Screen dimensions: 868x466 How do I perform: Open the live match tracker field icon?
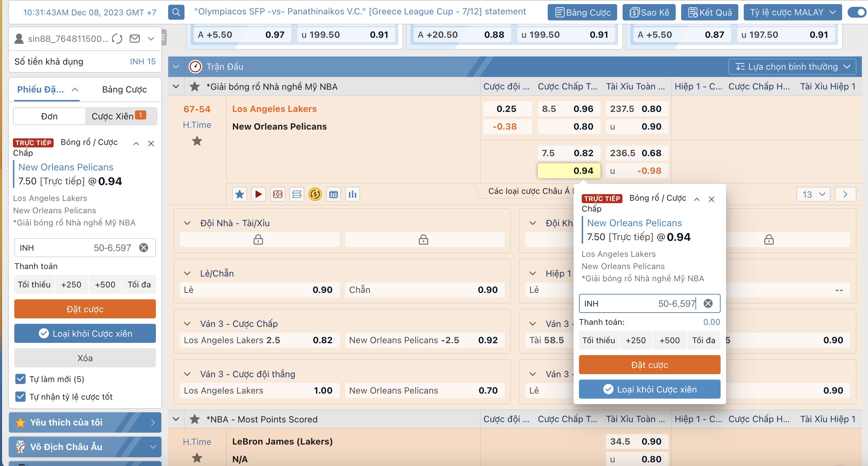point(278,194)
